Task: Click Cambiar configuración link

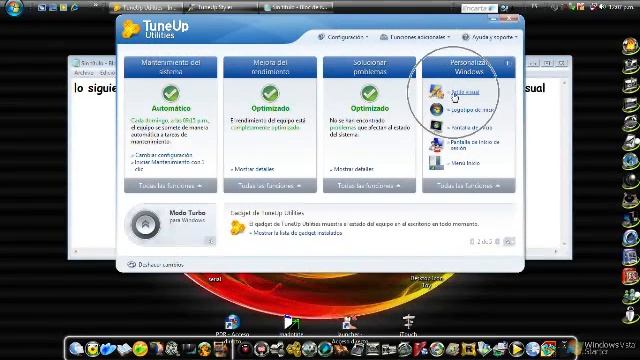Action: click(163, 155)
